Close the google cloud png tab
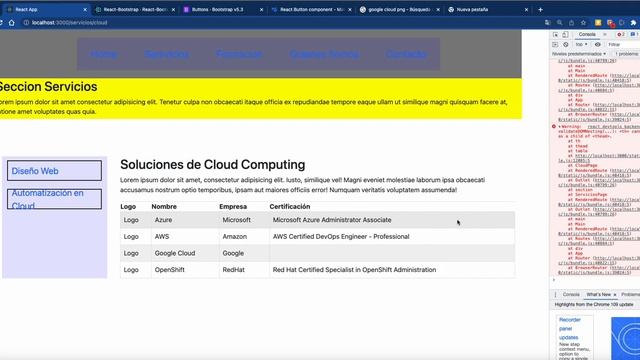This screenshot has width=640, height=360. click(x=438, y=9)
